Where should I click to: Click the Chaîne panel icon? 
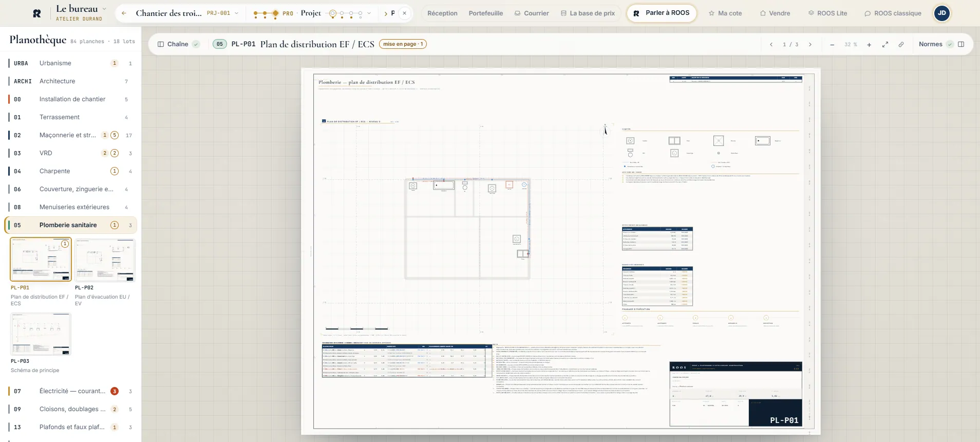click(x=161, y=44)
